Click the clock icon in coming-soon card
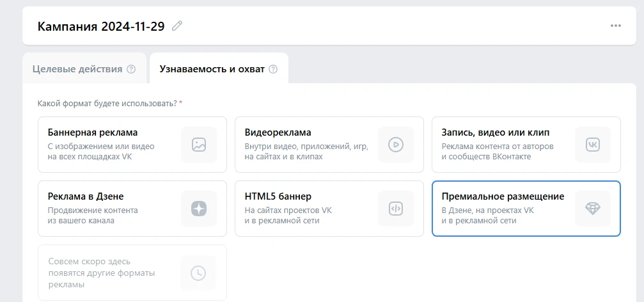 199,273
